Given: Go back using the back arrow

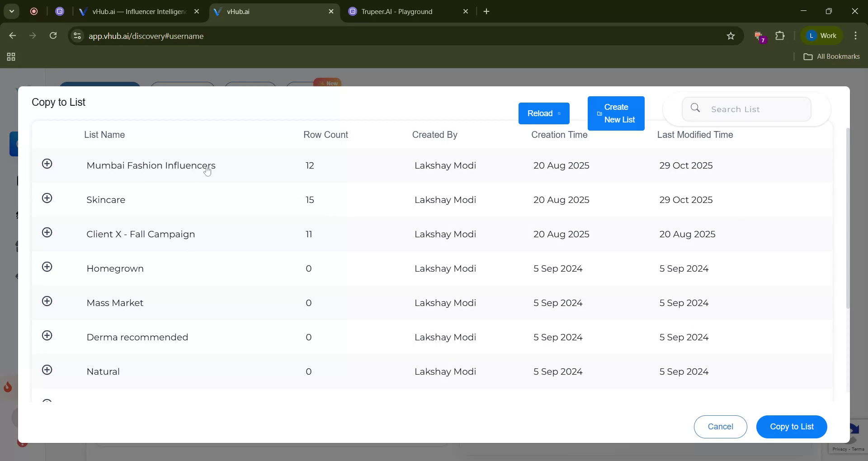Looking at the screenshot, I should (x=12, y=36).
